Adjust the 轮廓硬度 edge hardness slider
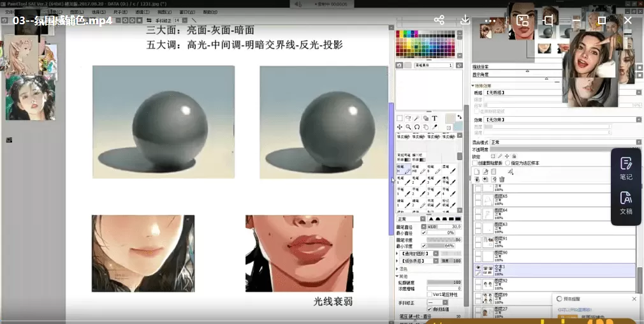Image resolution: width=644 pixels, height=324 pixels. pos(444,283)
